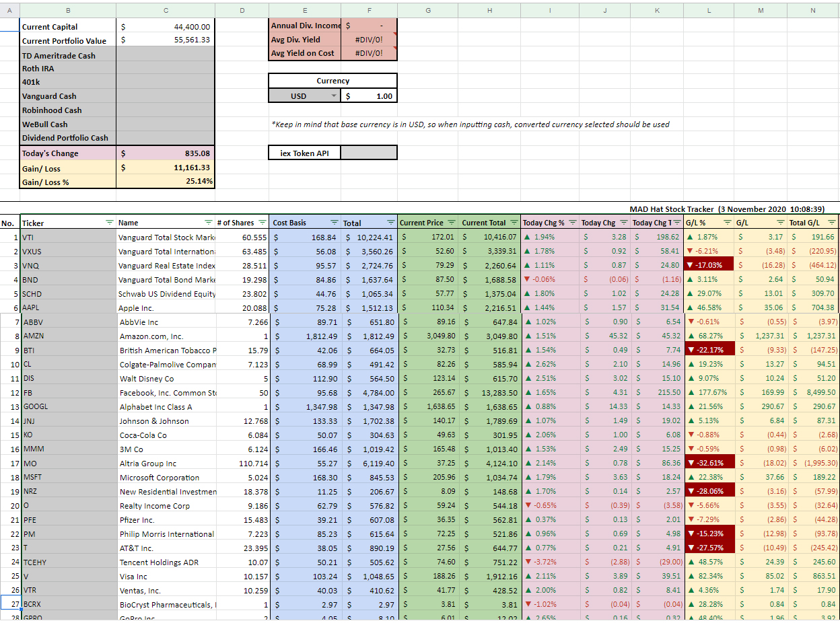This screenshot has width=840, height=623.
Task: Click the AMZN ticker cell
Action: pyautogui.click(x=68, y=336)
